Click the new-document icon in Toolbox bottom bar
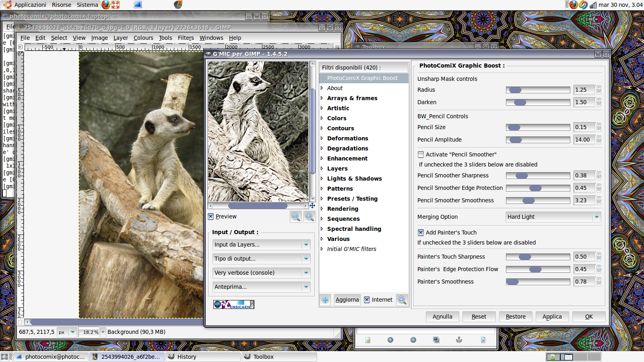644x362 pixels. [367, 340]
